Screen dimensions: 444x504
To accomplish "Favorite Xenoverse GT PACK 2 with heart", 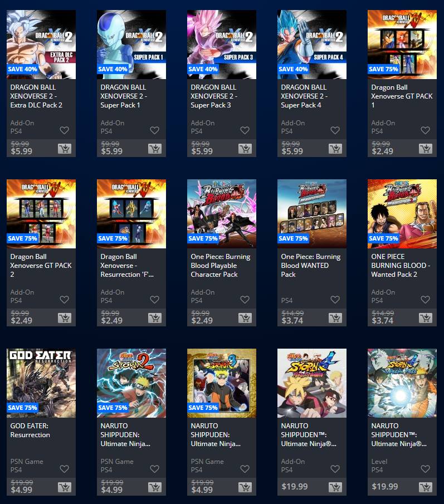I will 64,300.
